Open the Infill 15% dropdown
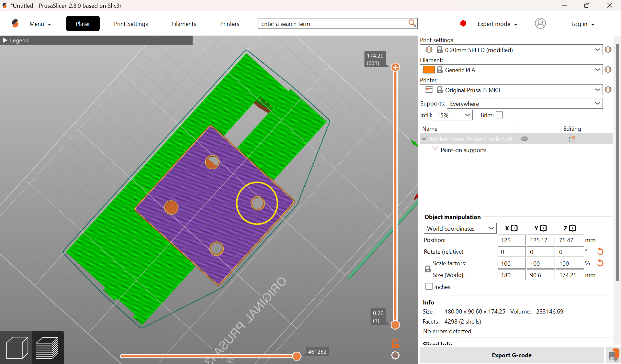 [453, 115]
